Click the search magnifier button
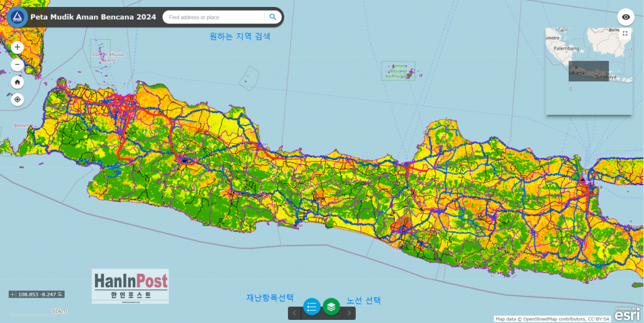 point(273,17)
